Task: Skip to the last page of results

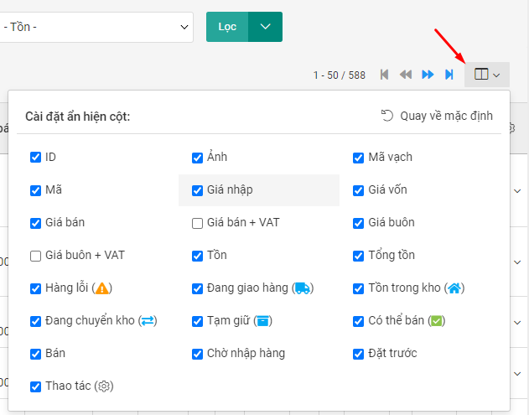Action: (449, 75)
